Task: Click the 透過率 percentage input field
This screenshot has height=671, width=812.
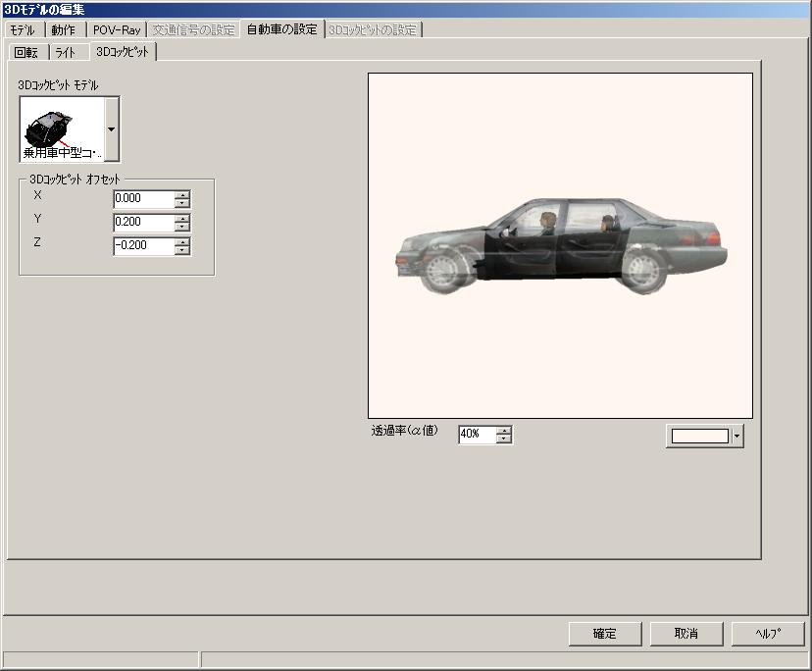Action: 477,435
